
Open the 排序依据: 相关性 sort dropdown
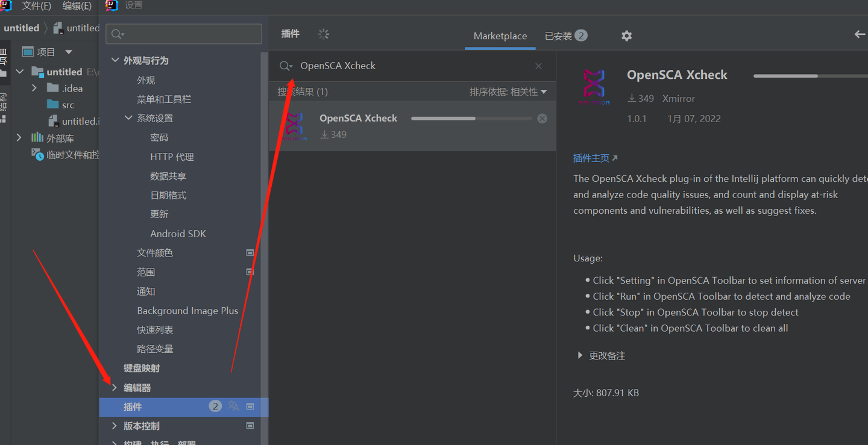[508, 92]
